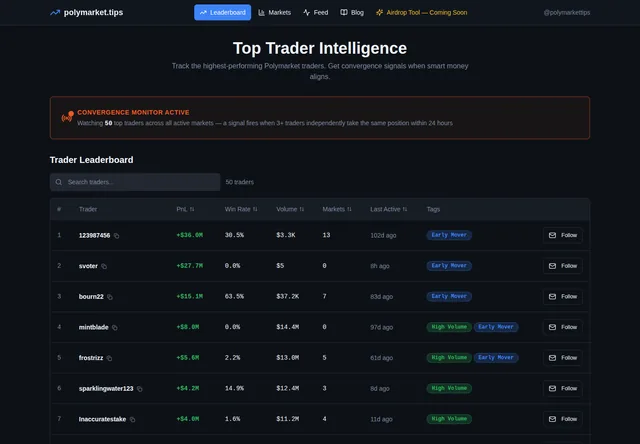Open the Blog tab

[x=352, y=13]
